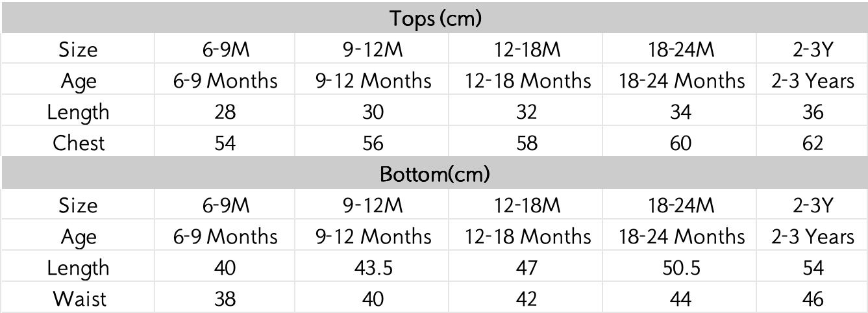The height and width of the screenshot is (313, 868).
Task: Select the Bottom length value 54
Action: tap(812, 268)
